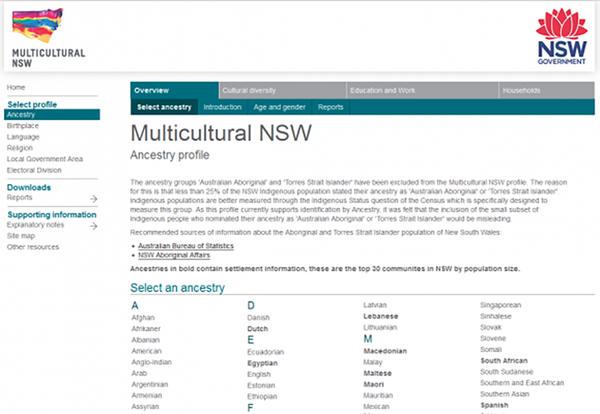Open NSW Aboriginal Affairs link
Viewport: 600px width, 414px height.
[174, 255]
